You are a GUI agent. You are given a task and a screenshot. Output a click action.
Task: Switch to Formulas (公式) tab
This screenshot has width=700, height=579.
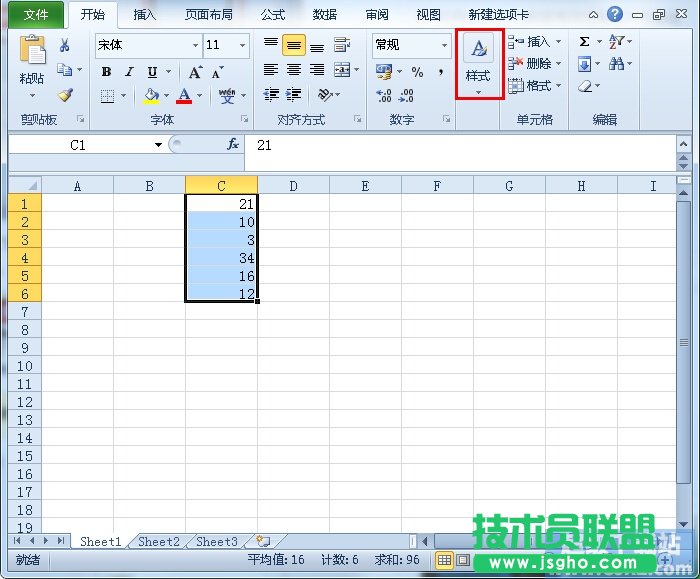point(273,15)
